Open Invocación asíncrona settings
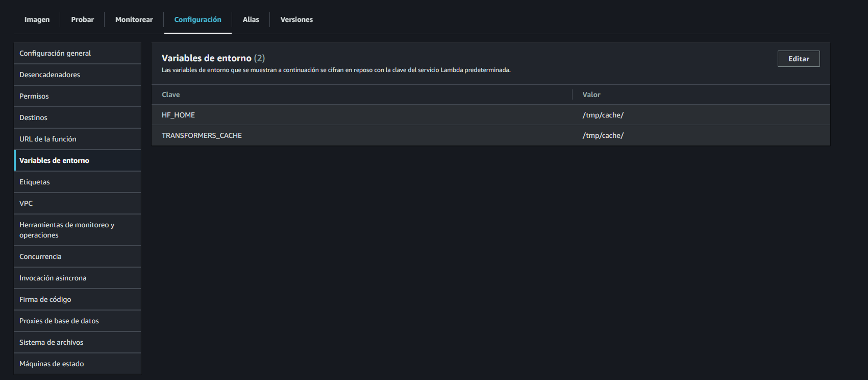The image size is (868, 380). (53, 278)
